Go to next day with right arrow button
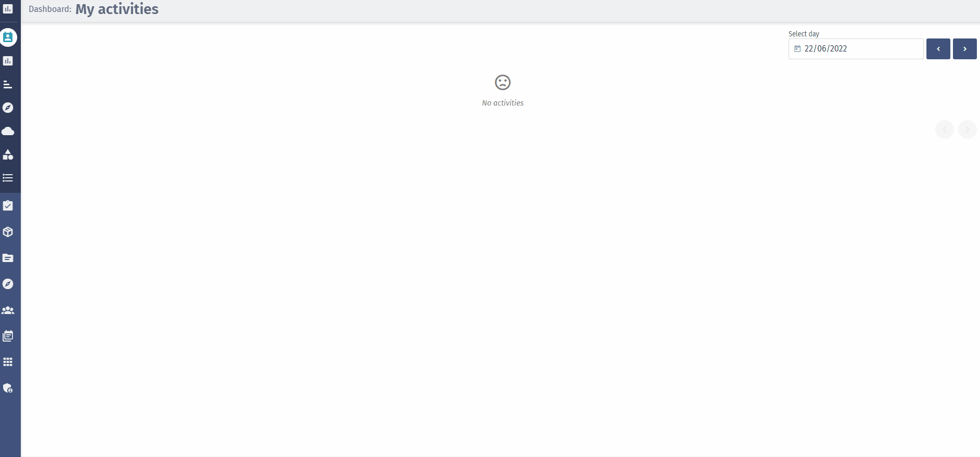The image size is (980, 457). click(x=965, y=49)
